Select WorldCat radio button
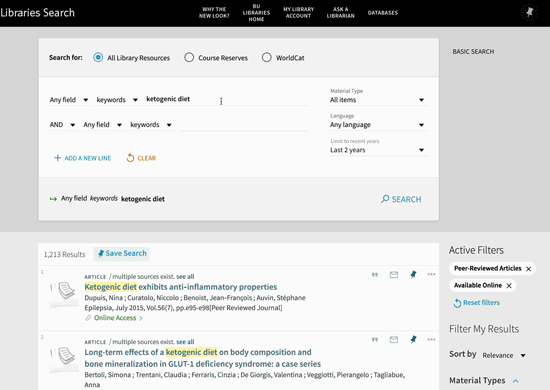 pyautogui.click(x=267, y=58)
